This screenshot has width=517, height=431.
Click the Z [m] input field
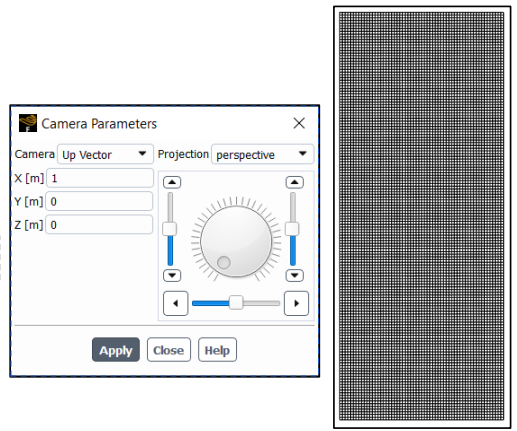pyautogui.click(x=99, y=225)
